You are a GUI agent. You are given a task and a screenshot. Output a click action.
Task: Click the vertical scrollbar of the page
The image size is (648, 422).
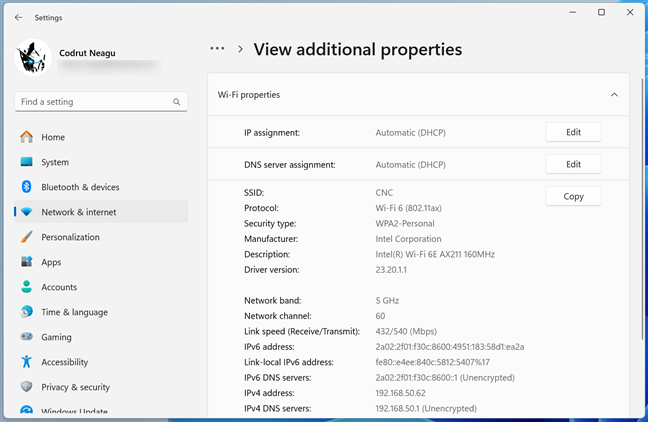[642, 209]
